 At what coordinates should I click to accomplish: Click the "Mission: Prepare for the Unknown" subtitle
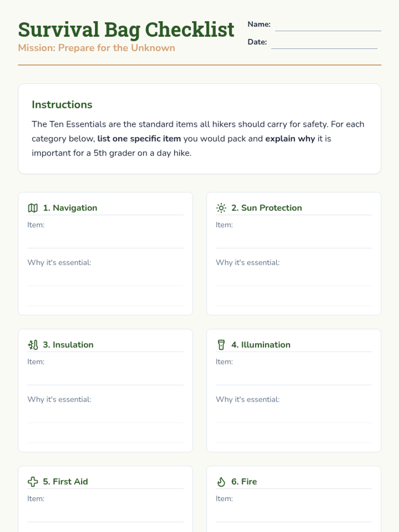(96, 48)
